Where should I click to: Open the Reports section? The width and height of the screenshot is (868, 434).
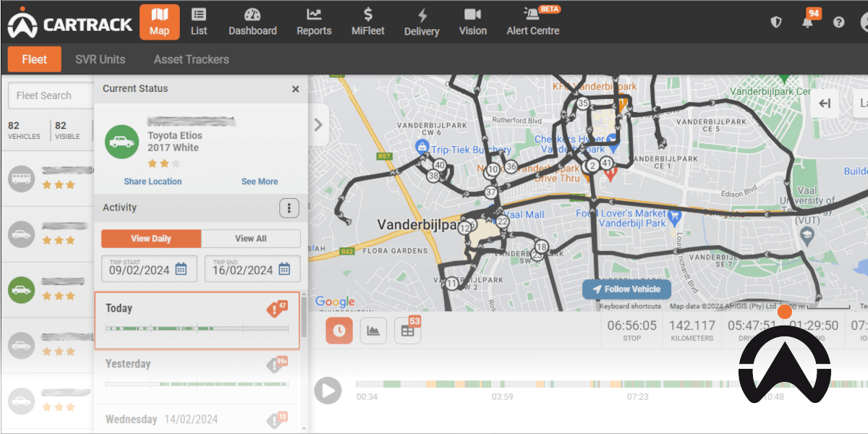[314, 22]
